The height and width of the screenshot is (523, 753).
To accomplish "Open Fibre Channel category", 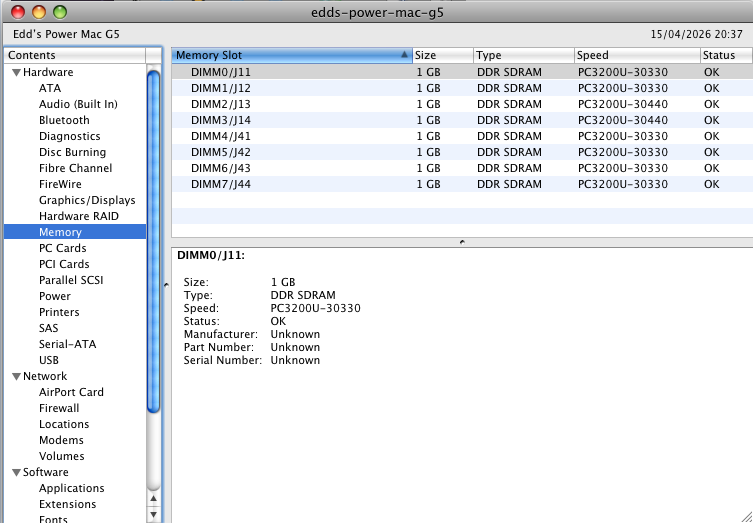I will tap(75, 168).
